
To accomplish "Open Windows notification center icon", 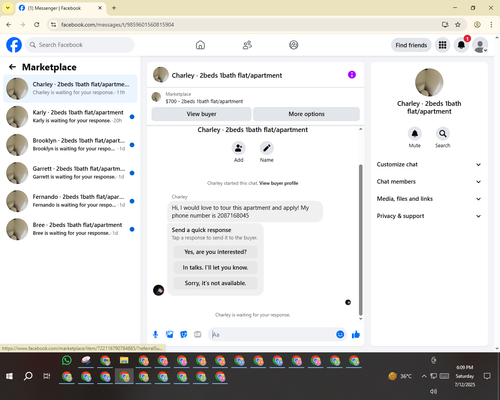I will [487, 376].
